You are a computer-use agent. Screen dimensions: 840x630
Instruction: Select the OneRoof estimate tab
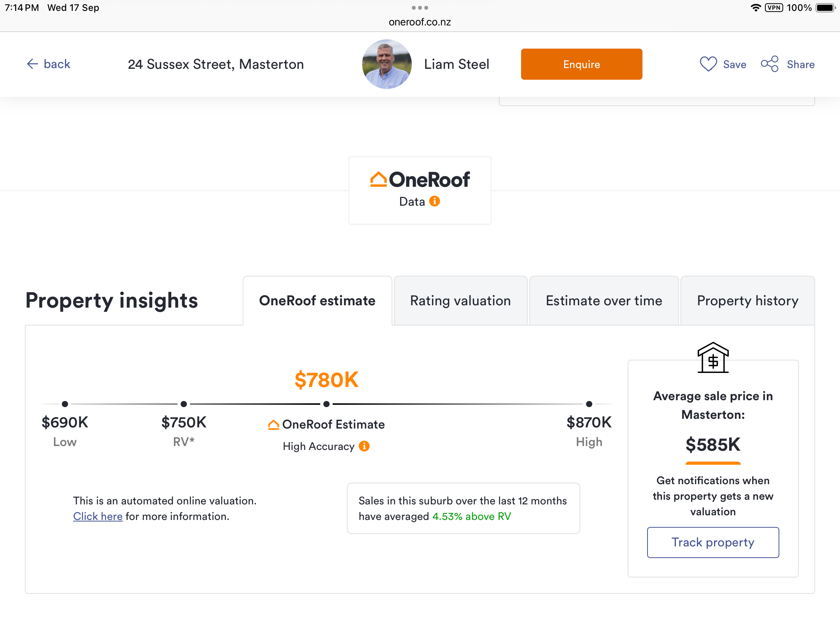point(317,301)
